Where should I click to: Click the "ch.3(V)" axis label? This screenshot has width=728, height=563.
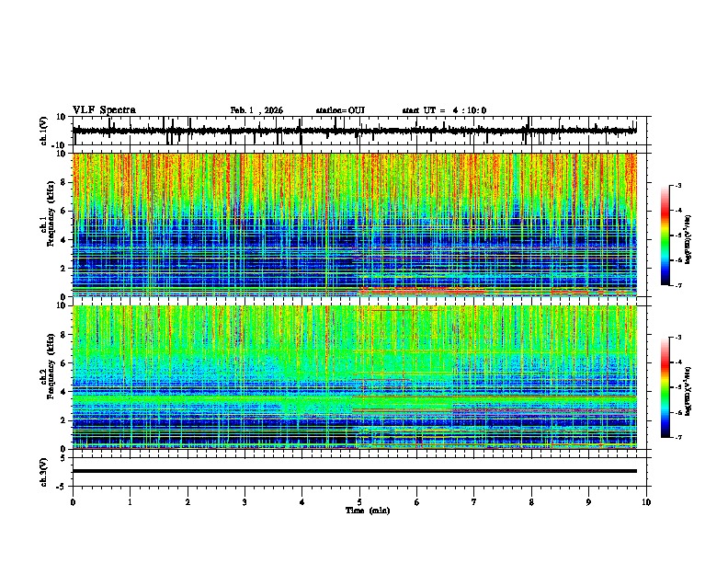(x=44, y=472)
